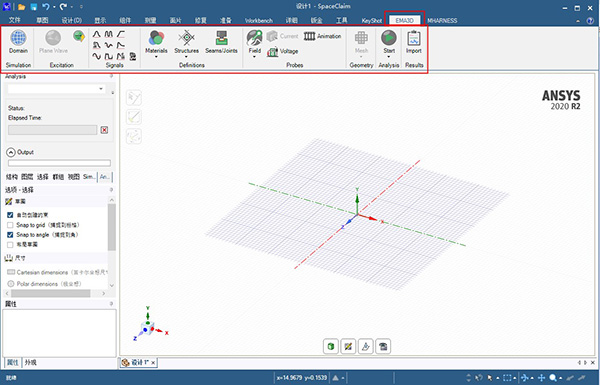Select the step ramp signal icon
Image resolution: width=600 pixels, height=385 pixels.
click(121, 34)
